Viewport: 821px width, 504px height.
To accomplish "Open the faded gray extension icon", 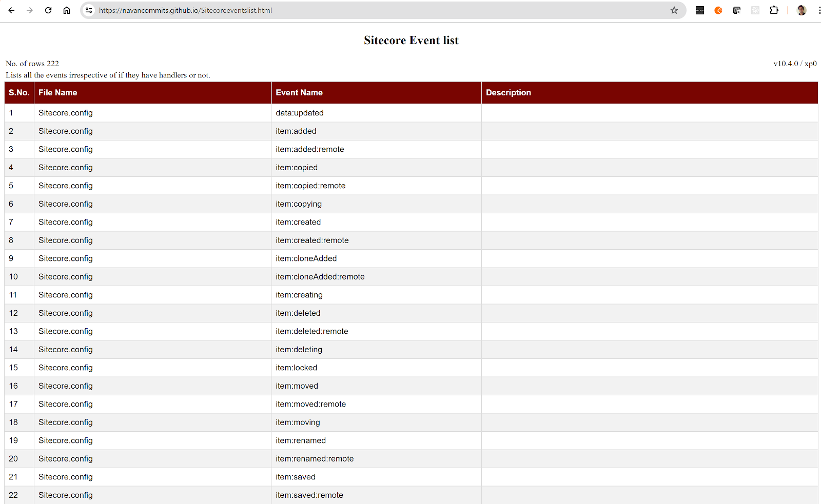I will pos(755,10).
